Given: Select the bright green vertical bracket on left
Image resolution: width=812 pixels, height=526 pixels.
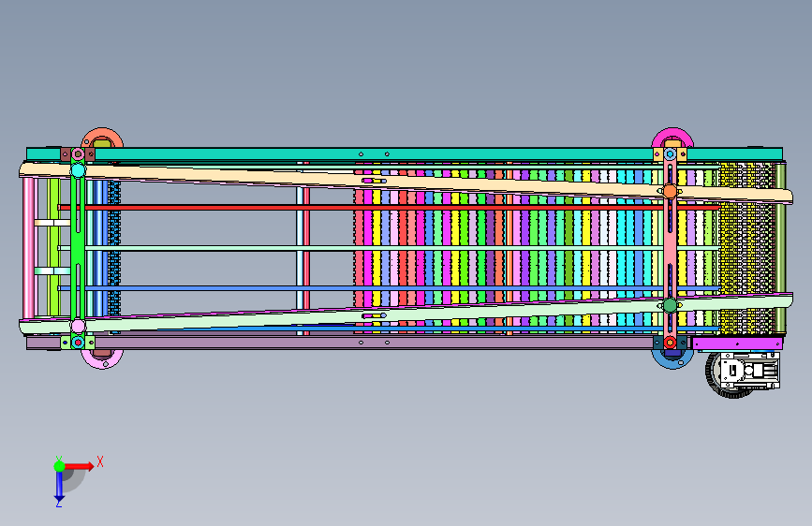Looking at the screenshot, I should pos(77,249).
